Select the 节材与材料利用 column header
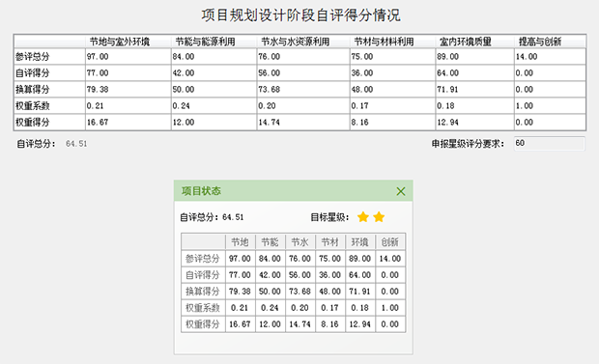 coord(392,42)
